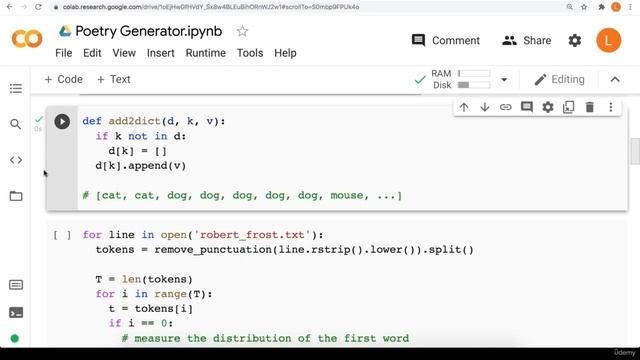Open cell editor settings gear
This screenshot has height=360, width=640.
pyautogui.click(x=547, y=107)
